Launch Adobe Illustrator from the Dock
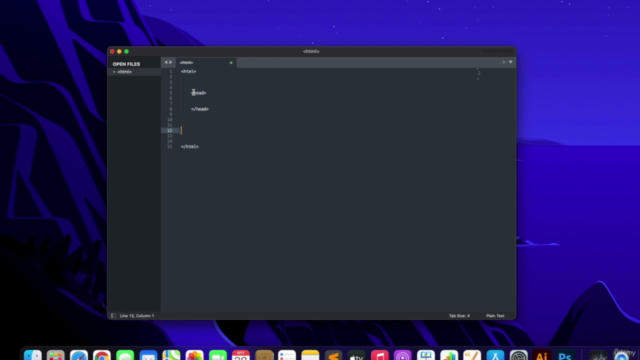This screenshot has width=640, height=360. (542, 356)
